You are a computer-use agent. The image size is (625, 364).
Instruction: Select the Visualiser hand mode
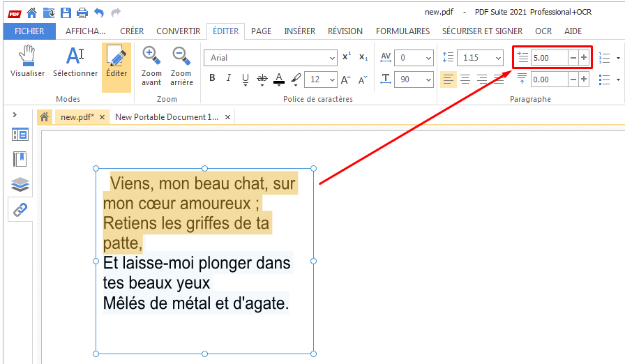(27, 61)
